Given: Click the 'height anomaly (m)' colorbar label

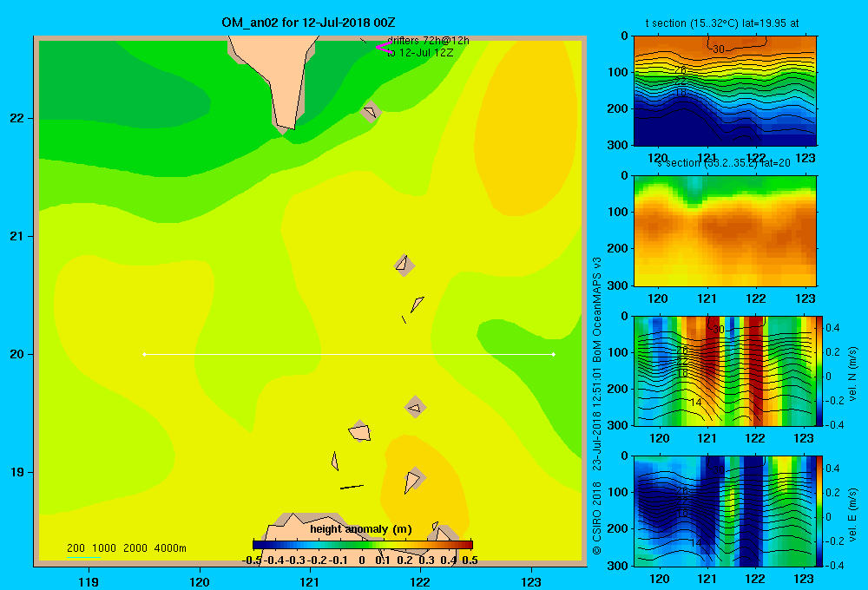Looking at the screenshot, I should (x=361, y=529).
